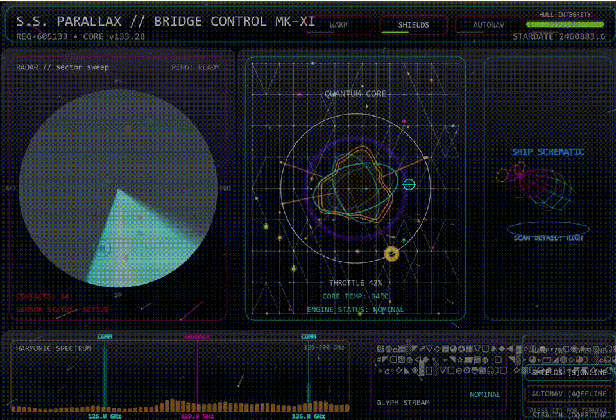
Task: Click the STEALTH status button at bottom right
Action: [569, 413]
